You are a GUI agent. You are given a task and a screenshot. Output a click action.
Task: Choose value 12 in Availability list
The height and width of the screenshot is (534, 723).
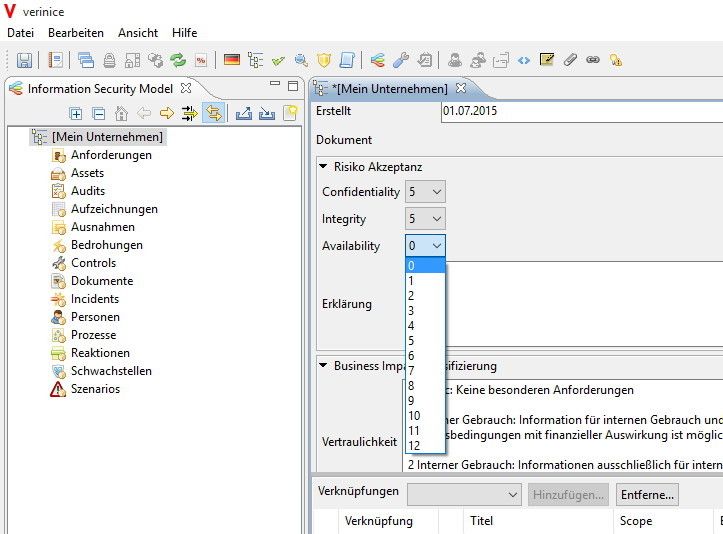(x=425, y=445)
